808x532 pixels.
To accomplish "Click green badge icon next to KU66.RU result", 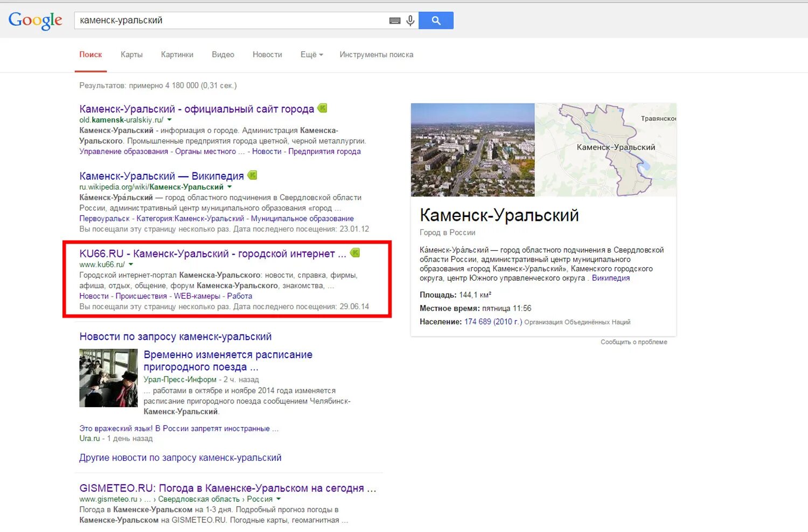I will click(x=355, y=253).
